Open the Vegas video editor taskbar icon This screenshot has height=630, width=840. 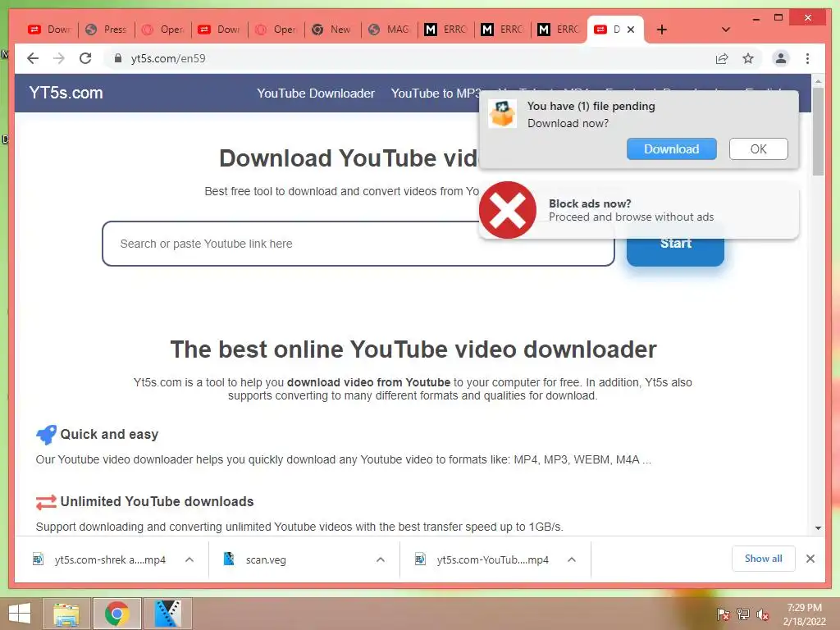[167, 614]
